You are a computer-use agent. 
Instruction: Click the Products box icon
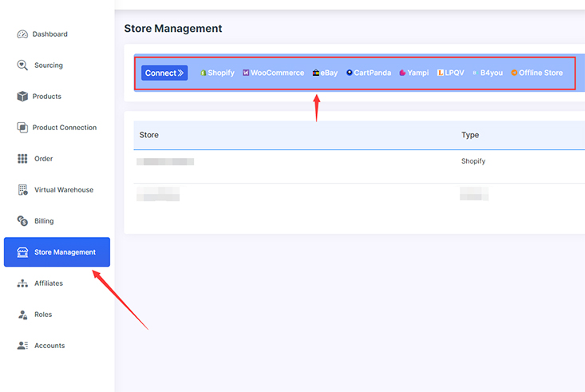22,97
